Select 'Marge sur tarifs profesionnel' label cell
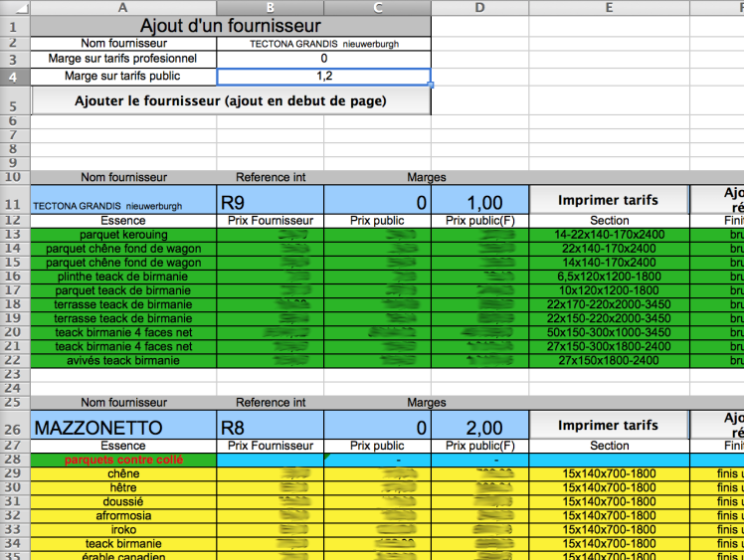 pos(123,59)
